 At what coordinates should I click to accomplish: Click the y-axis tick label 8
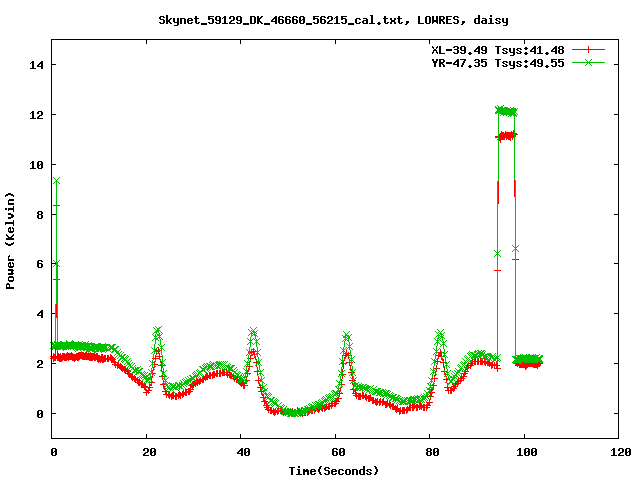[40, 215]
